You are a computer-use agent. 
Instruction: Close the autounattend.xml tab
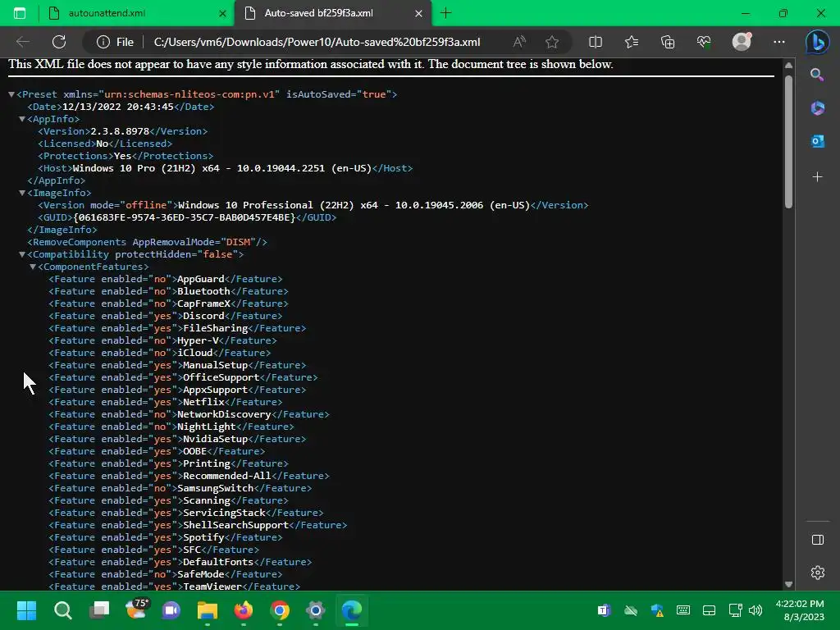tap(222, 14)
